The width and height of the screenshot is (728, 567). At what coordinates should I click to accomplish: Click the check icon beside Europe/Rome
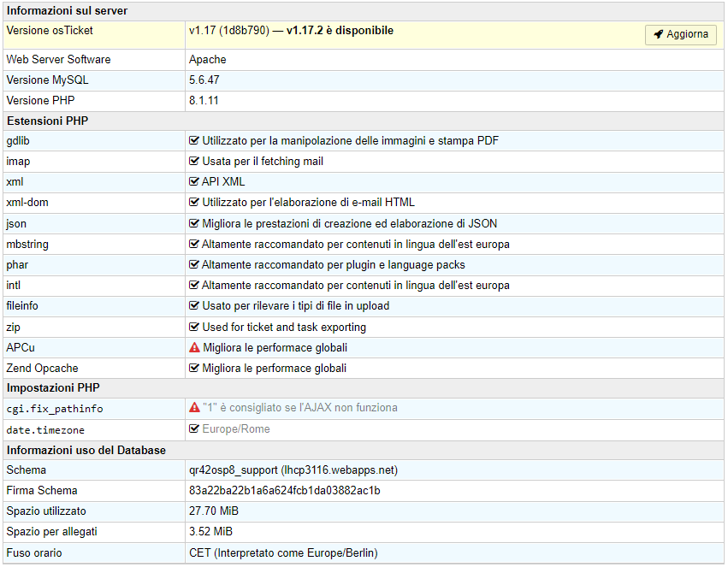[194, 429]
